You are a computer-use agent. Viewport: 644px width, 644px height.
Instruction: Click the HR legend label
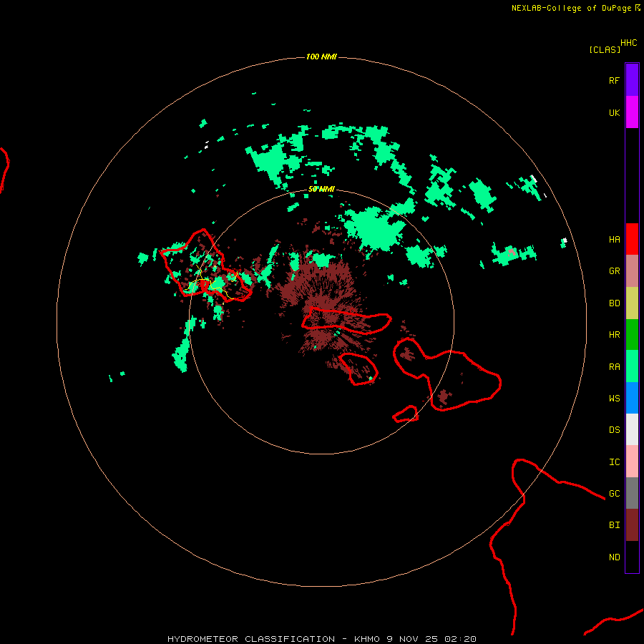(x=614, y=335)
